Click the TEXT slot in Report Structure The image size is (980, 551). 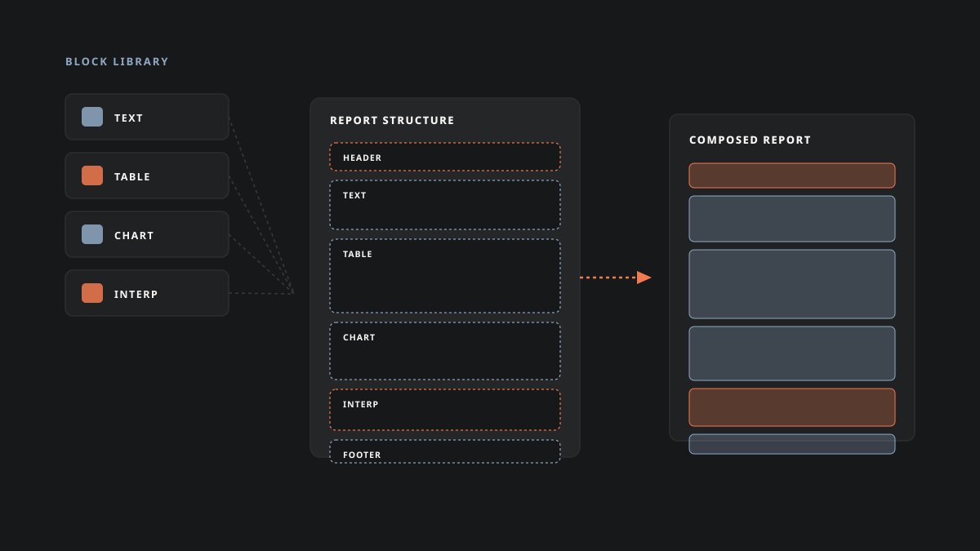click(445, 205)
